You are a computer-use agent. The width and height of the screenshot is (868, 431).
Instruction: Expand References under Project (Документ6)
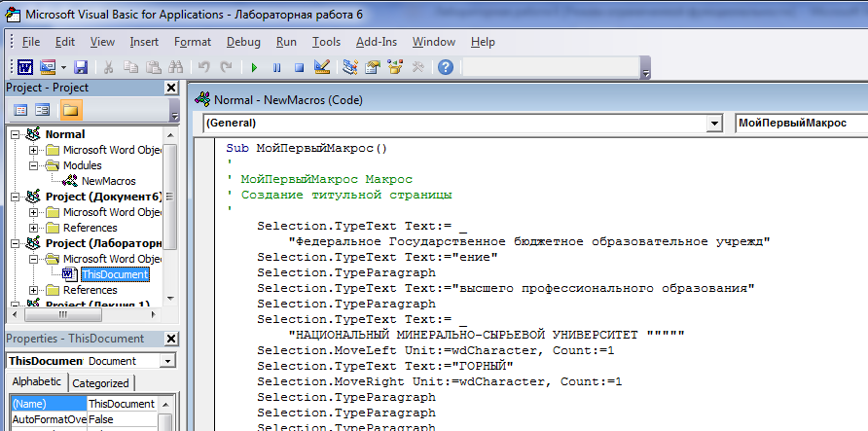[x=33, y=228]
